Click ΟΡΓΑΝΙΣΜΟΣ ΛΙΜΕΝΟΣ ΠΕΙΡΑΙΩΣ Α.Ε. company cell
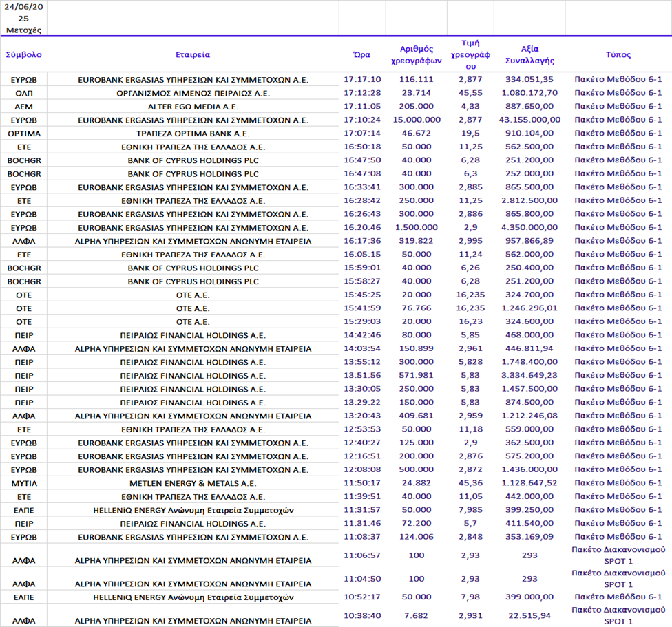The height and width of the screenshot is (627, 672). (193, 93)
